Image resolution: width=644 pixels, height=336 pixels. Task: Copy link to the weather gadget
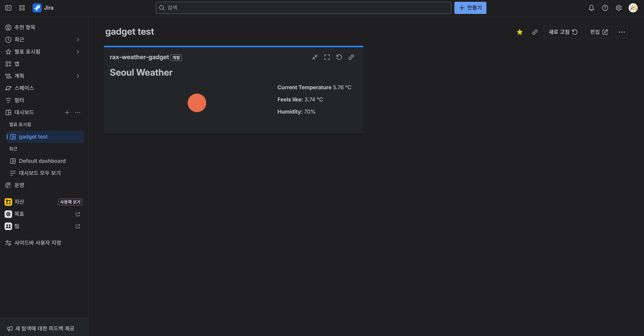(351, 57)
